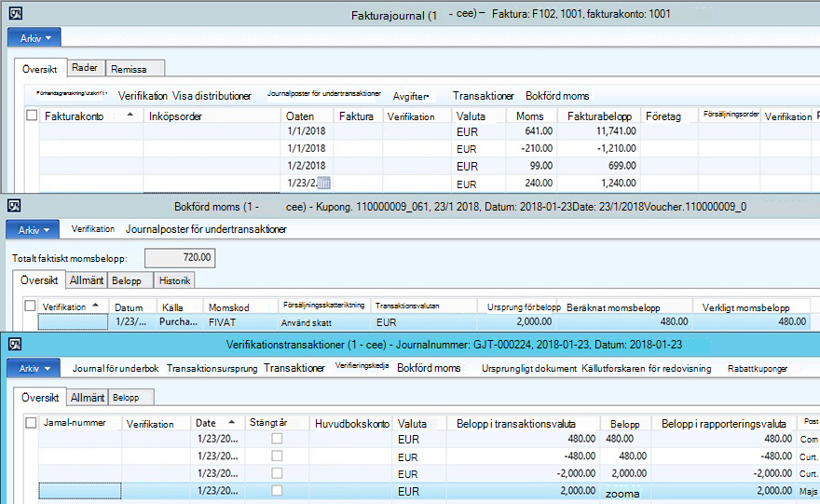The image size is (820, 504).
Task: Switch to the Remissa tab in Fakturajournal
Action: coord(135,69)
